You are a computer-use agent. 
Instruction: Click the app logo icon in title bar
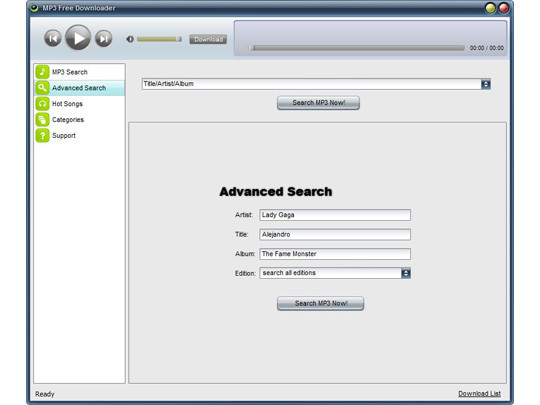[x=34, y=8]
